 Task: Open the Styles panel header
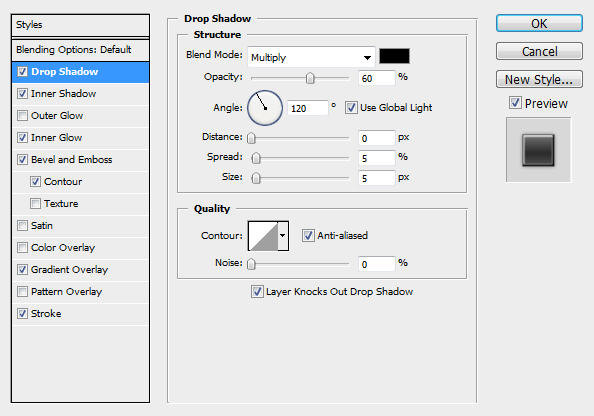point(80,25)
